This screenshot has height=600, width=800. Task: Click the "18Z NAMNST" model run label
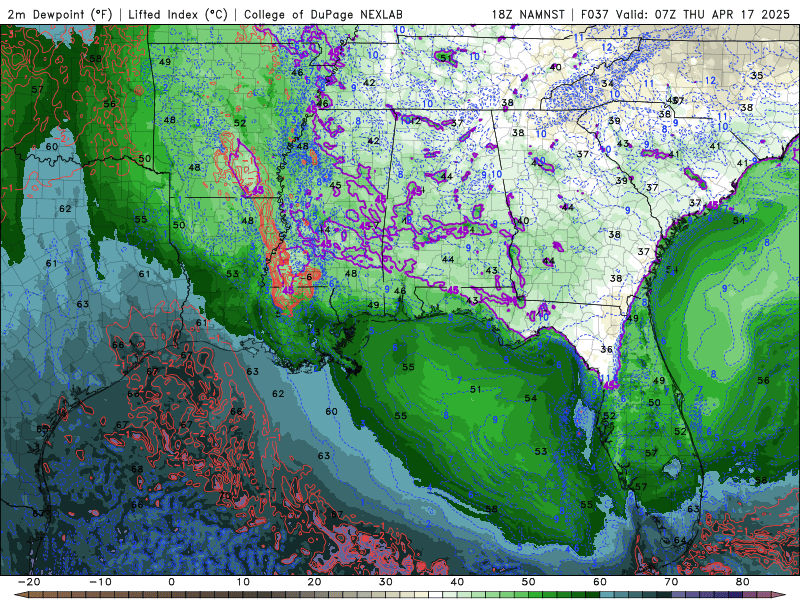click(528, 14)
